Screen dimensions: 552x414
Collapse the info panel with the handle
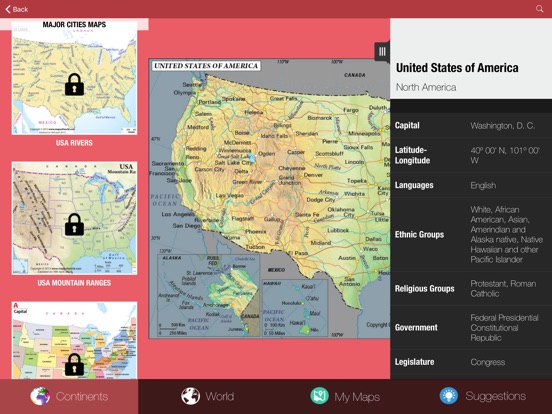pos(382,52)
